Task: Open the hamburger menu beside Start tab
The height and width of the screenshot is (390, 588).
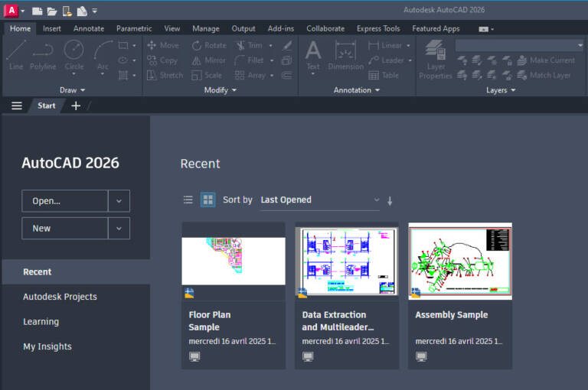Action: click(17, 106)
